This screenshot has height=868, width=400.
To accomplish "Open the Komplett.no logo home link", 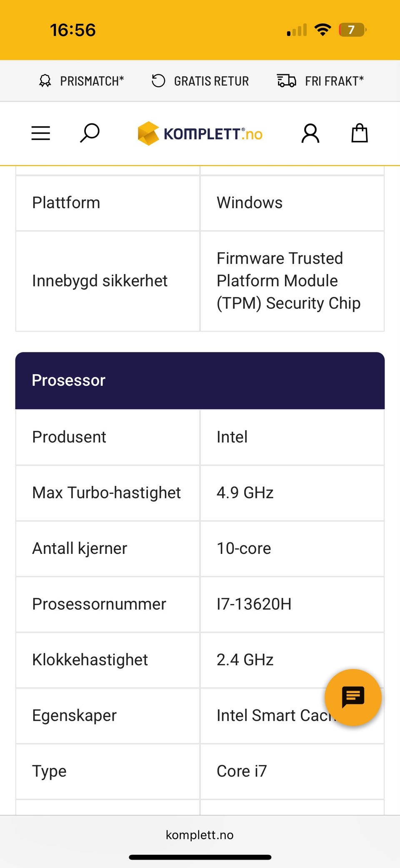I will [200, 133].
